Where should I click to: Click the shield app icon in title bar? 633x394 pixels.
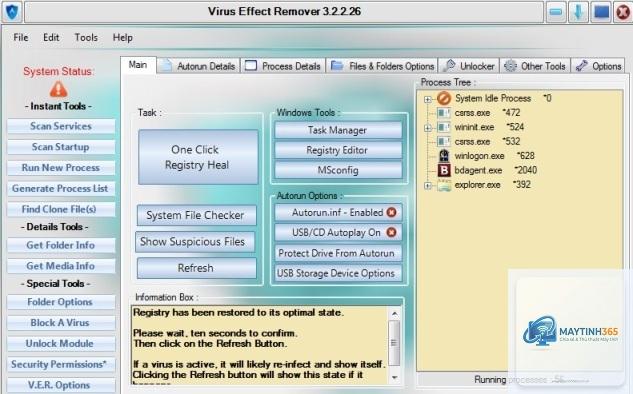coord(12,12)
